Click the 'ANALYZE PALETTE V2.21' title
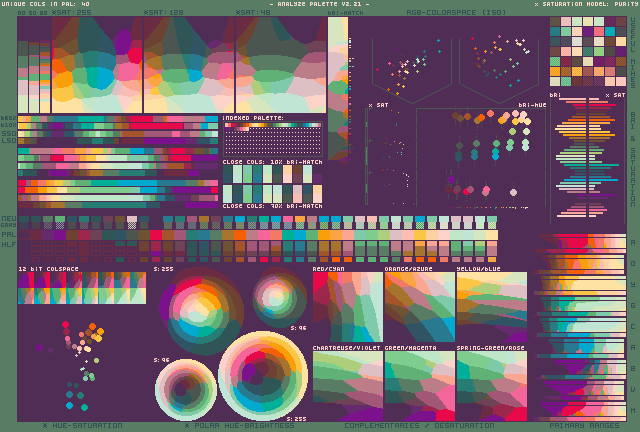The width and height of the screenshot is (640, 432). point(320,4)
